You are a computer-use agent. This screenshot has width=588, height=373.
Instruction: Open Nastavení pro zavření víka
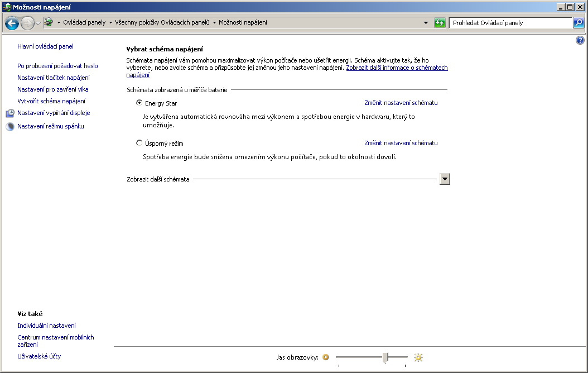(53, 89)
